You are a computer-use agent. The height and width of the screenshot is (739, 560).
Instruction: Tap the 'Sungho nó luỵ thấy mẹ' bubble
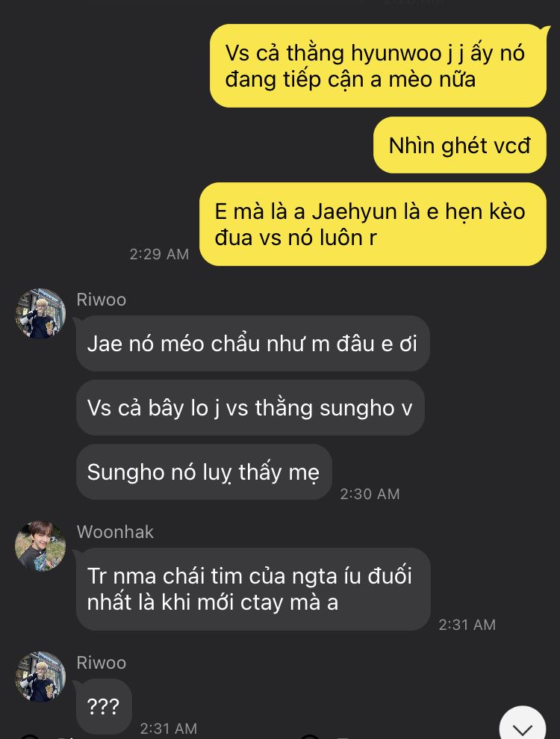(204, 471)
